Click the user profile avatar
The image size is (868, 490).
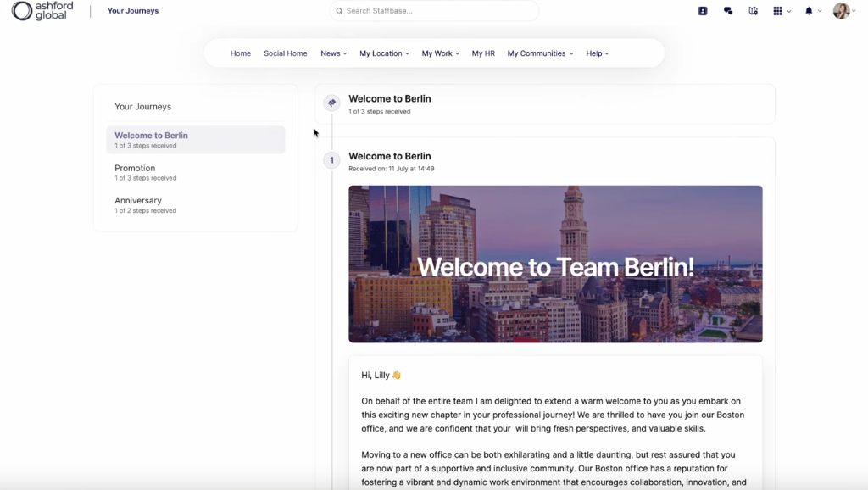click(x=841, y=11)
